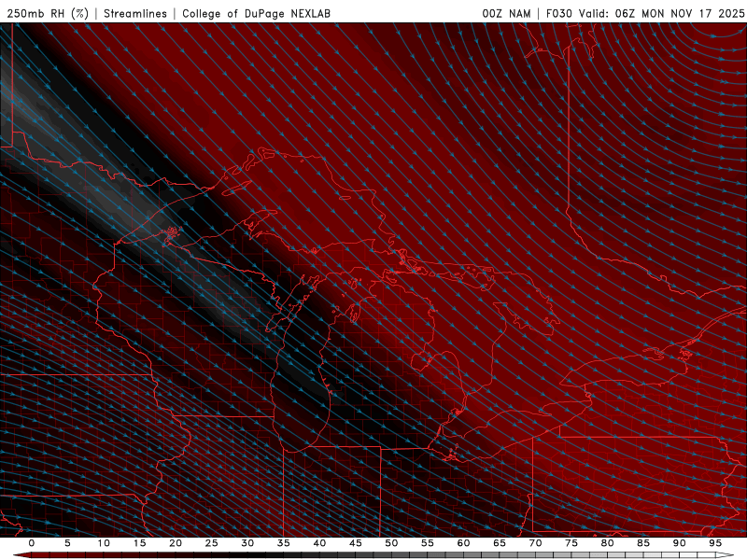The width and height of the screenshot is (747, 560).
Task: Click the colorbar value label '30'
Action: click(247, 543)
